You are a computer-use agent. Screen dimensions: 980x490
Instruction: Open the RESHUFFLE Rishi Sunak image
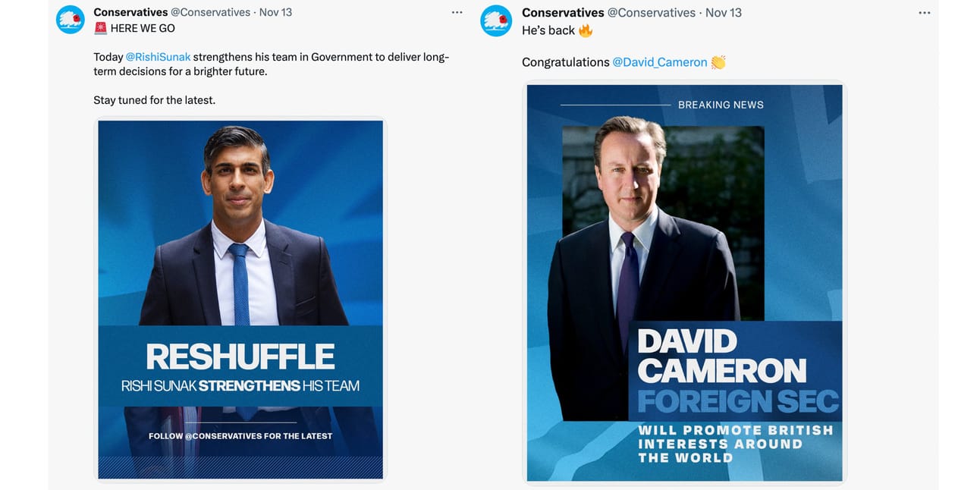(240, 300)
